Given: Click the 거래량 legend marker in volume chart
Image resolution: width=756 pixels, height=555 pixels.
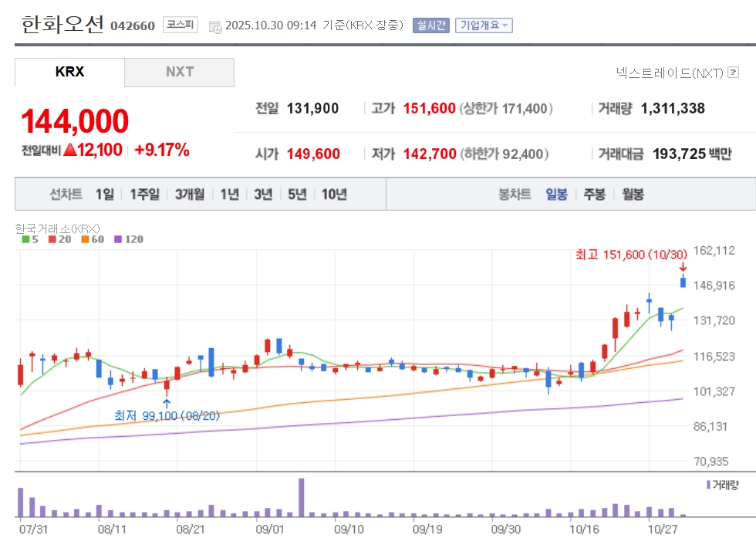Looking at the screenshot, I should [708, 485].
